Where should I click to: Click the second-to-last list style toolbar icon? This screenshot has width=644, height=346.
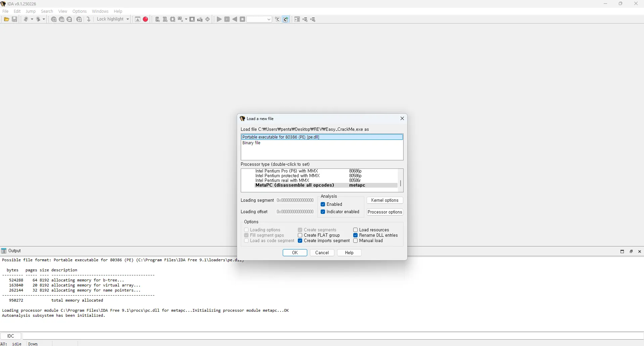305,20
